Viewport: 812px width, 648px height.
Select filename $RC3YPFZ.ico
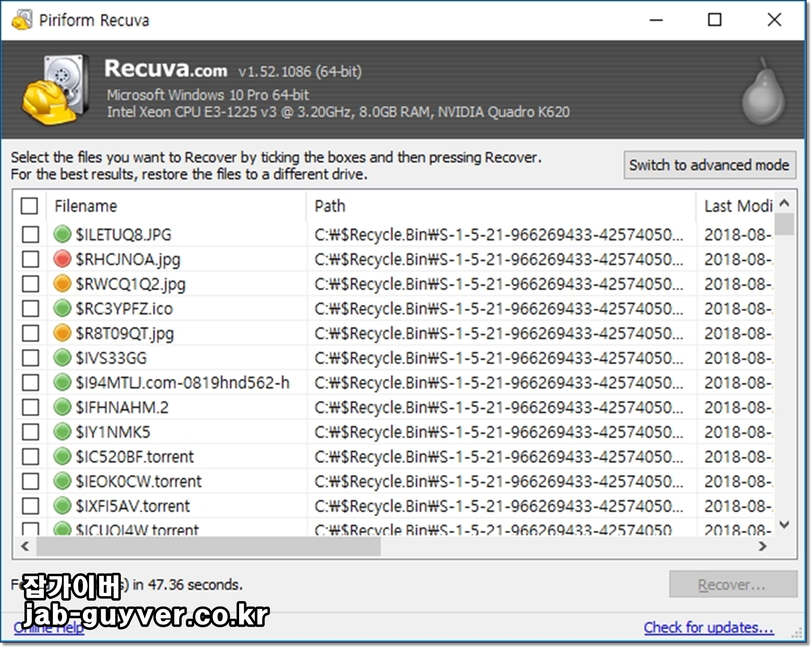(124, 309)
